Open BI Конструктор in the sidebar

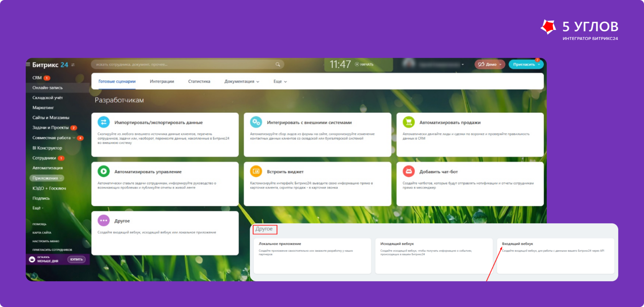click(x=47, y=148)
